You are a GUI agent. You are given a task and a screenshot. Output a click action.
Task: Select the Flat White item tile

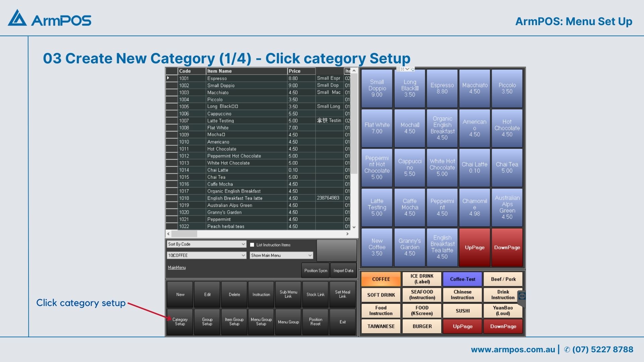click(x=377, y=128)
